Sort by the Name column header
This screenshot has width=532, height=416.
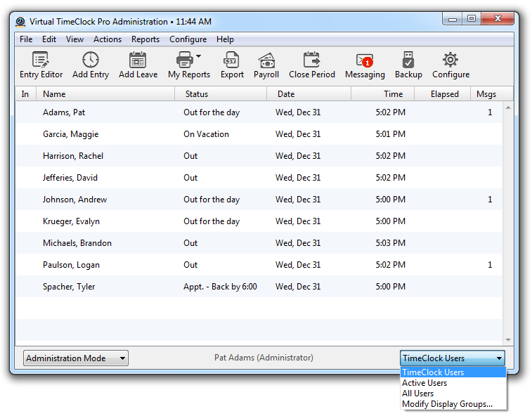tap(105, 94)
